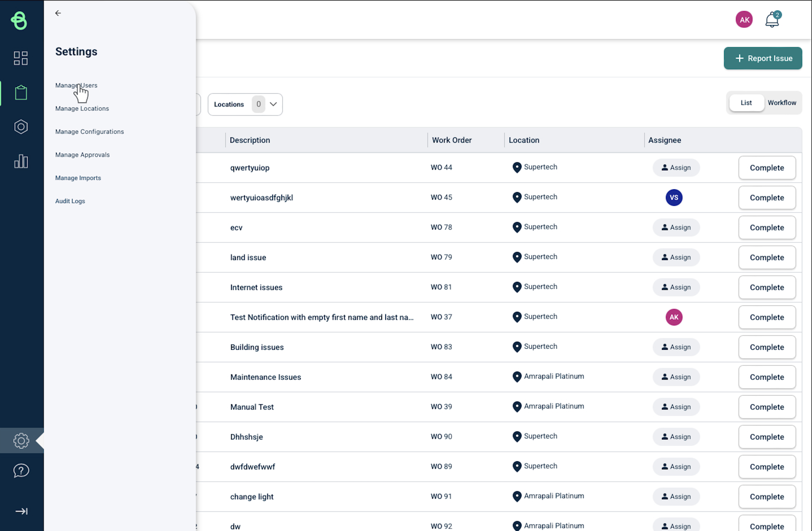Open the help question bubble icon
812x531 pixels.
(21, 471)
